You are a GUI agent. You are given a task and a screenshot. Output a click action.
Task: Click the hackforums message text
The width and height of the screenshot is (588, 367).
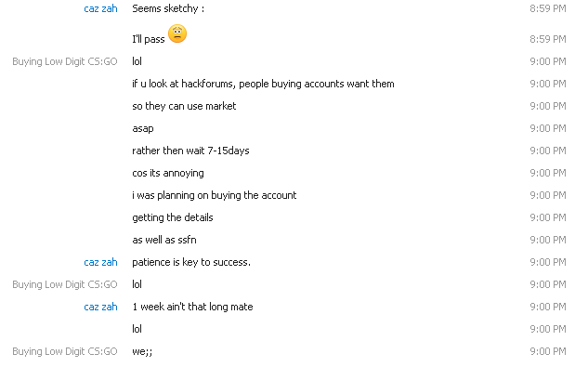pos(263,84)
